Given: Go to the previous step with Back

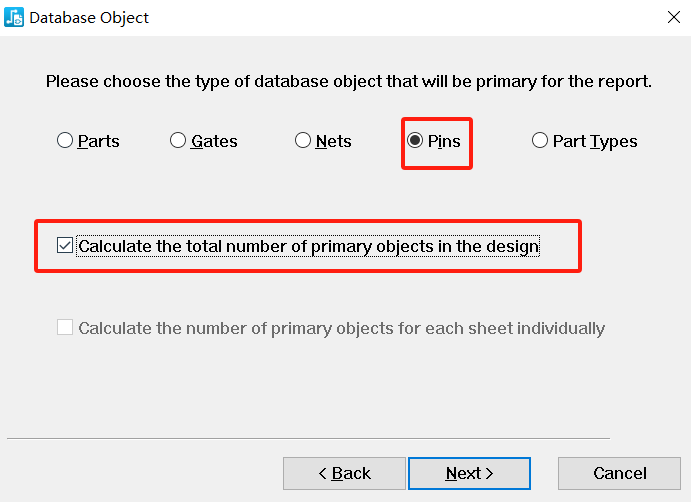Looking at the screenshot, I should [344, 473].
